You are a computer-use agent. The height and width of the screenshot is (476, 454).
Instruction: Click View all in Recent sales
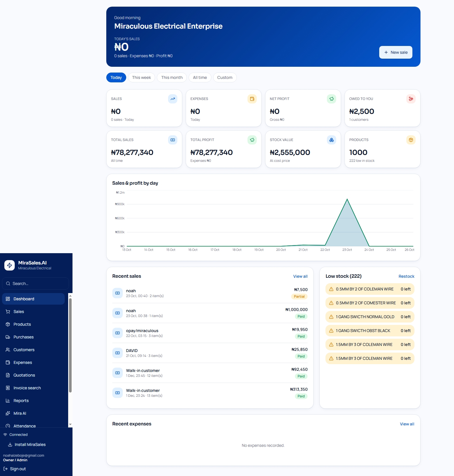(x=300, y=276)
